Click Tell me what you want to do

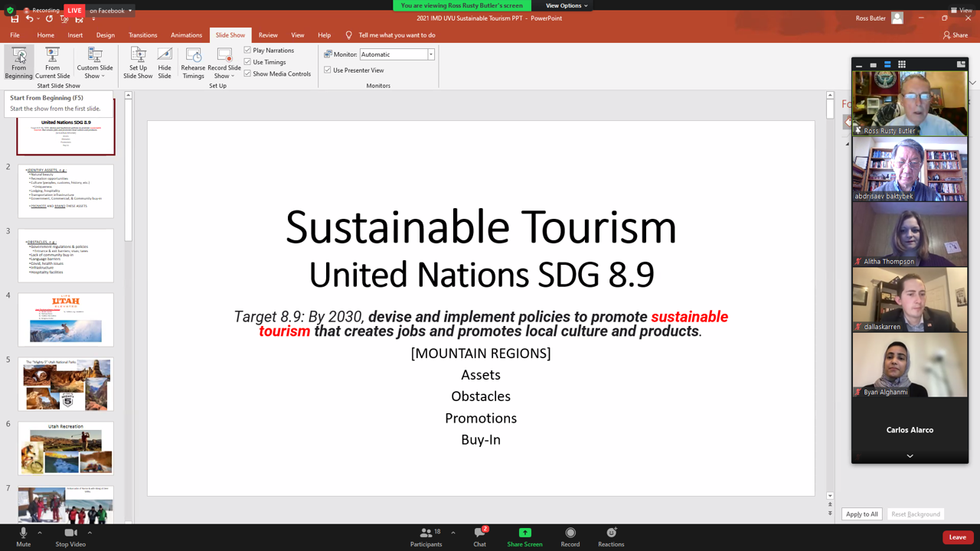tap(397, 35)
